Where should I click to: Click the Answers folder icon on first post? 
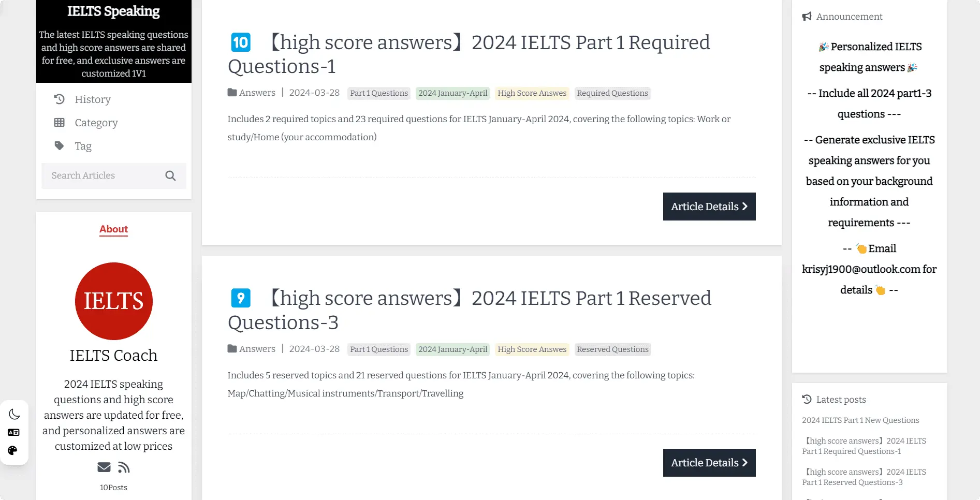coord(231,92)
